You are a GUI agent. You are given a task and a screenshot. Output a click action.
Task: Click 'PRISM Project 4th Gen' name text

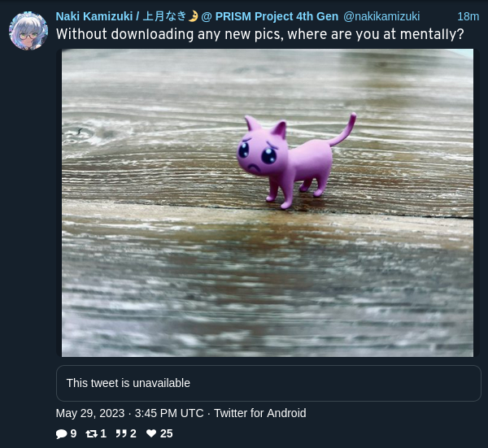tap(277, 16)
